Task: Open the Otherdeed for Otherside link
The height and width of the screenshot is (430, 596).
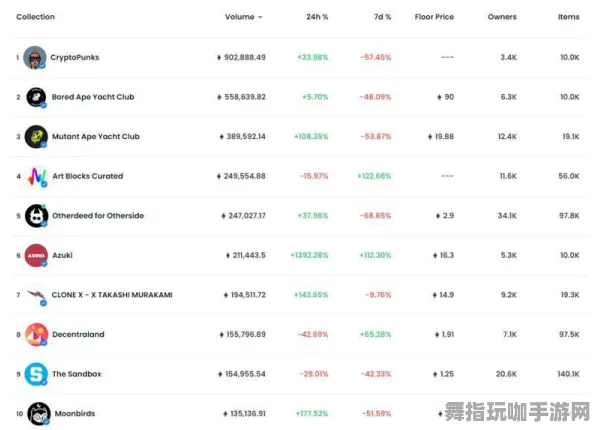Action: [x=98, y=216]
